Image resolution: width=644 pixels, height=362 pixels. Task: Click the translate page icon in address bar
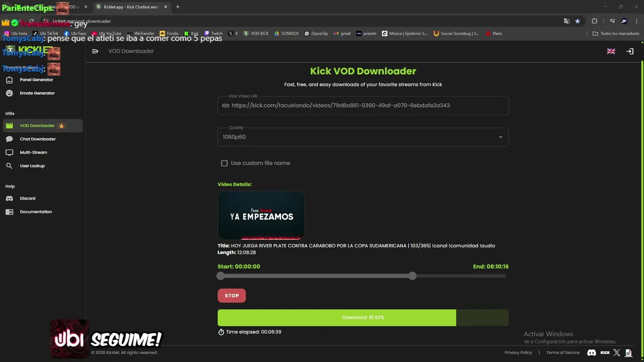[567, 21]
